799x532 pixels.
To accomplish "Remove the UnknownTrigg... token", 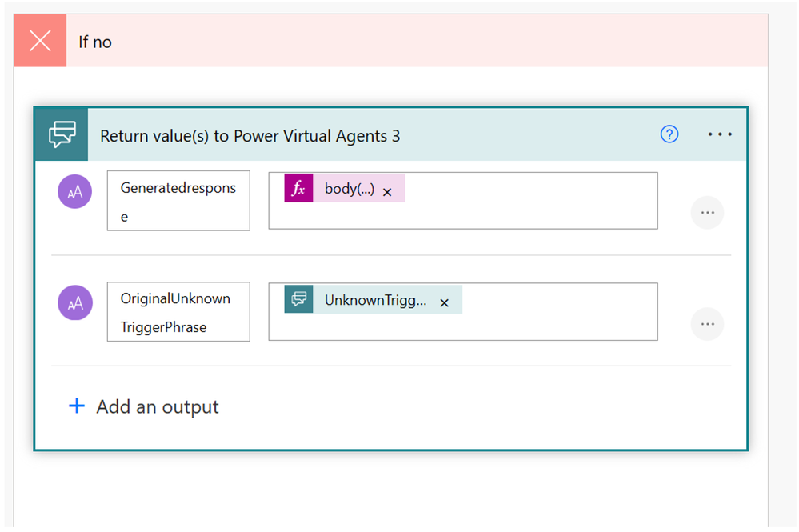I will point(445,302).
